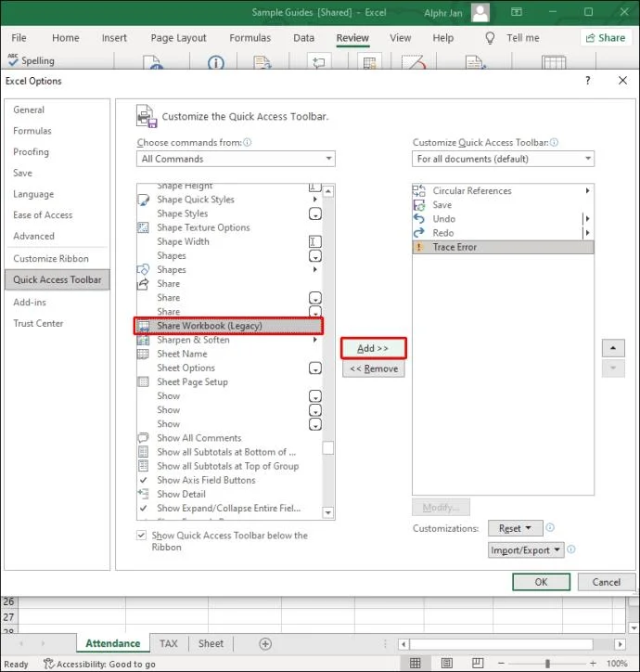Click the zoom out minus button
Screen dimensions: 640x672
tap(501, 664)
